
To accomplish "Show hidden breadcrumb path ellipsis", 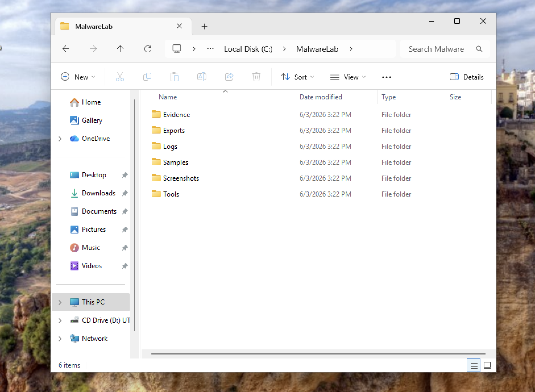I will (x=210, y=49).
